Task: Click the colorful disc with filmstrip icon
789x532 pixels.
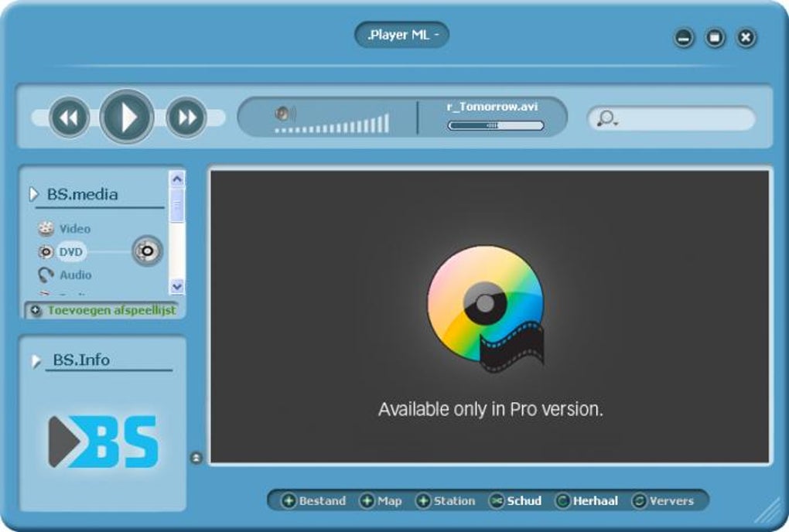Action: coord(486,309)
